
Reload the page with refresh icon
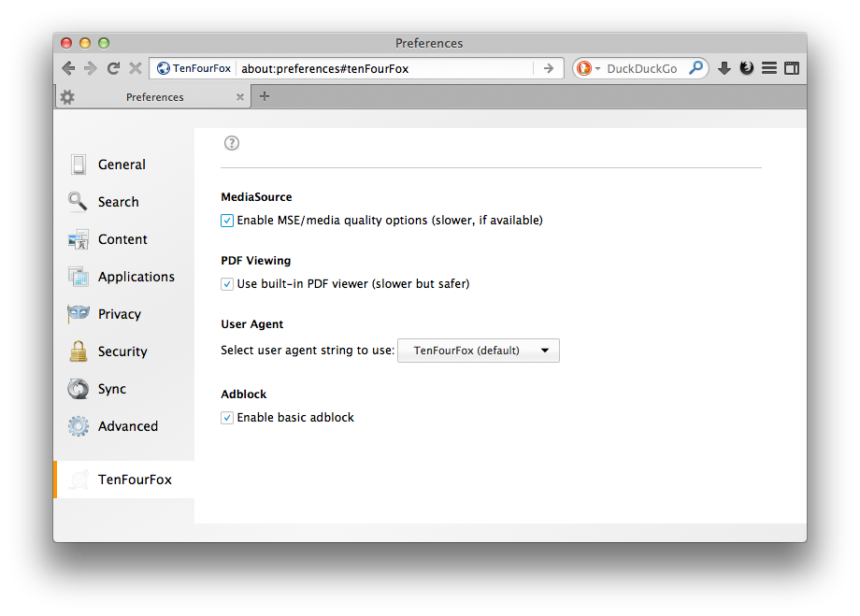[x=113, y=68]
